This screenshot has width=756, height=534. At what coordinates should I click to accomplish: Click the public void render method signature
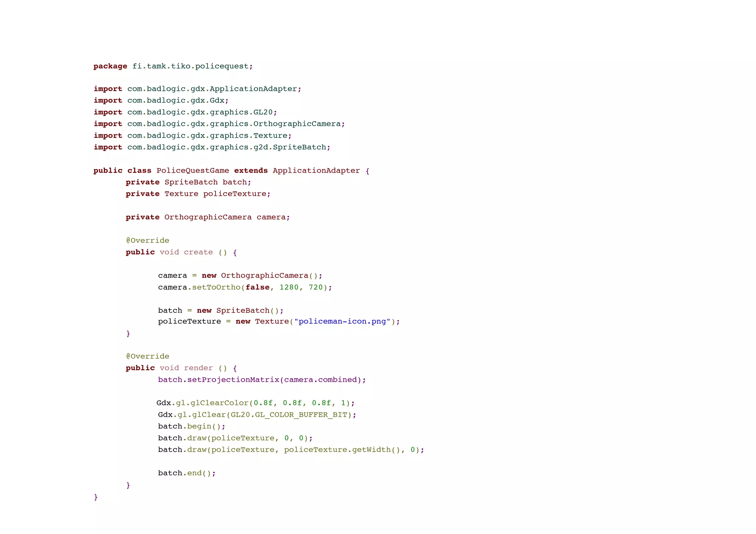click(181, 368)
